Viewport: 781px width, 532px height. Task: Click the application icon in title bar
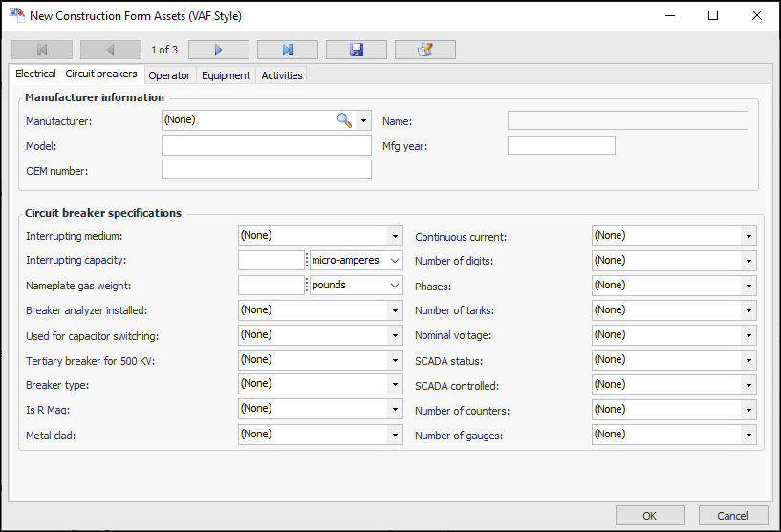tap(16, 16)
